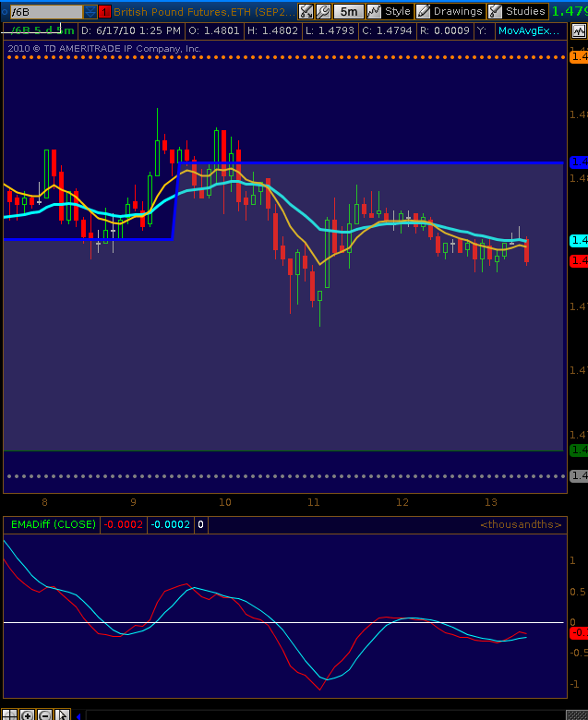The height and width of the screenshot is (720, 588).
Task: Click the /6B symbol input field
Action: (x=46, y=11)
